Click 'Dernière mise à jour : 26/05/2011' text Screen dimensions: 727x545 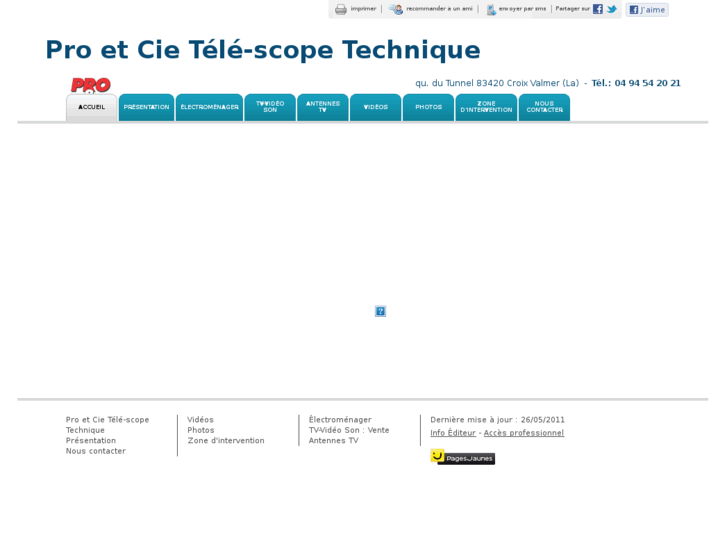click(497, 420)
